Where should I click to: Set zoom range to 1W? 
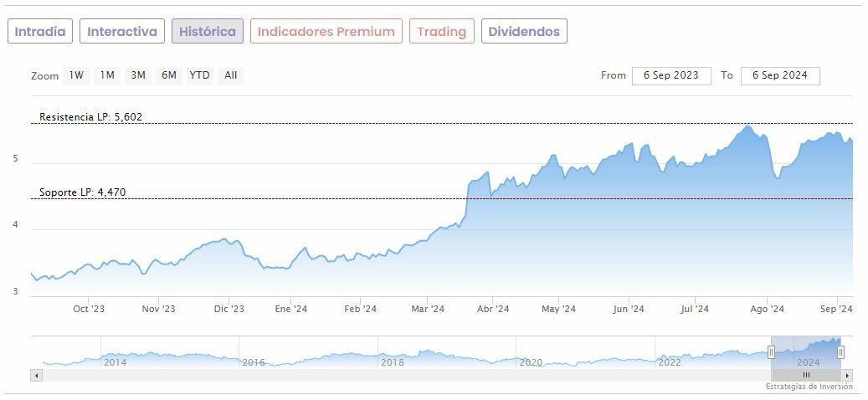pyautogui.click(x=76, y=75)
